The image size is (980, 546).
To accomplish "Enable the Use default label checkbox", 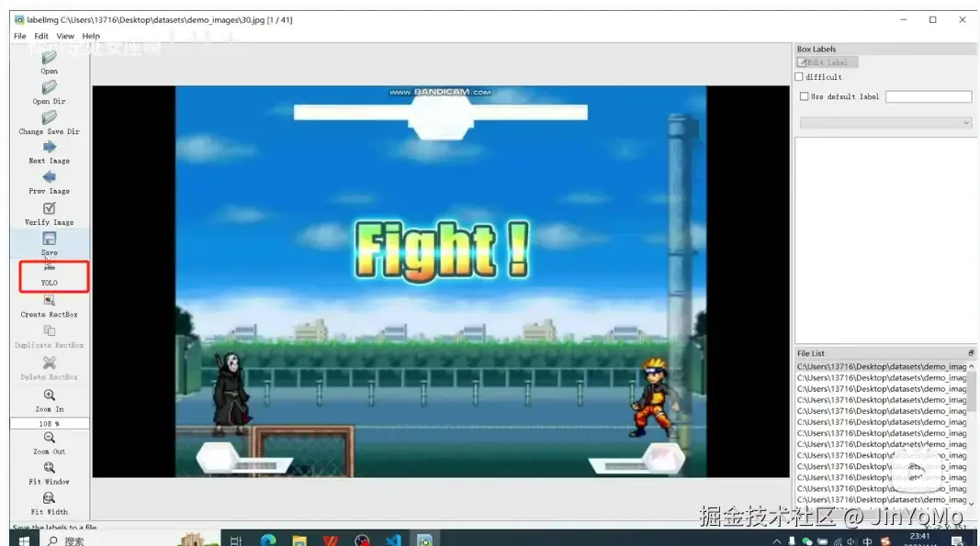I will [805, 96].
